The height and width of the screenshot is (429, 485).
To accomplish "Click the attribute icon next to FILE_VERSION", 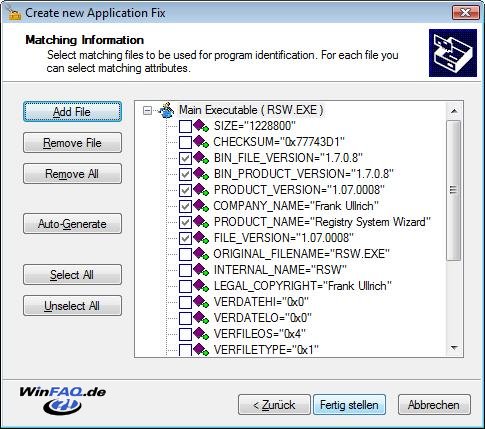I will coord(201,238).
